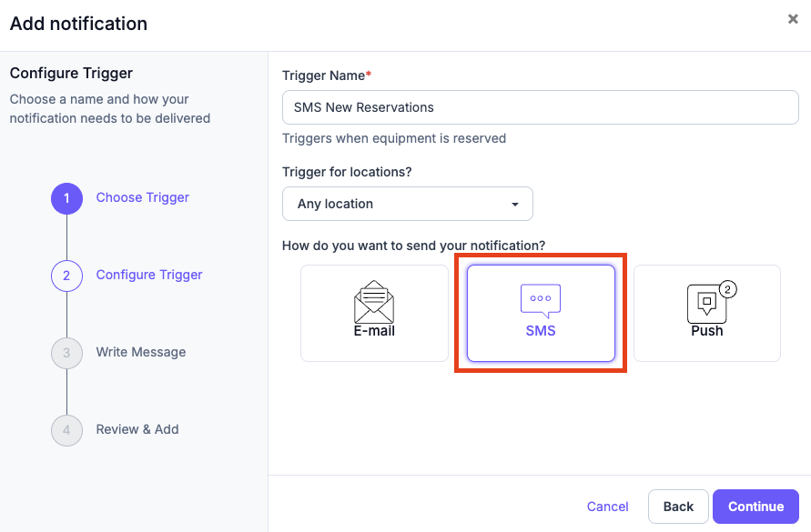
Task: Open the Trigger for locations dropdown
Action: pyautogui.click(x=407, y=204)
